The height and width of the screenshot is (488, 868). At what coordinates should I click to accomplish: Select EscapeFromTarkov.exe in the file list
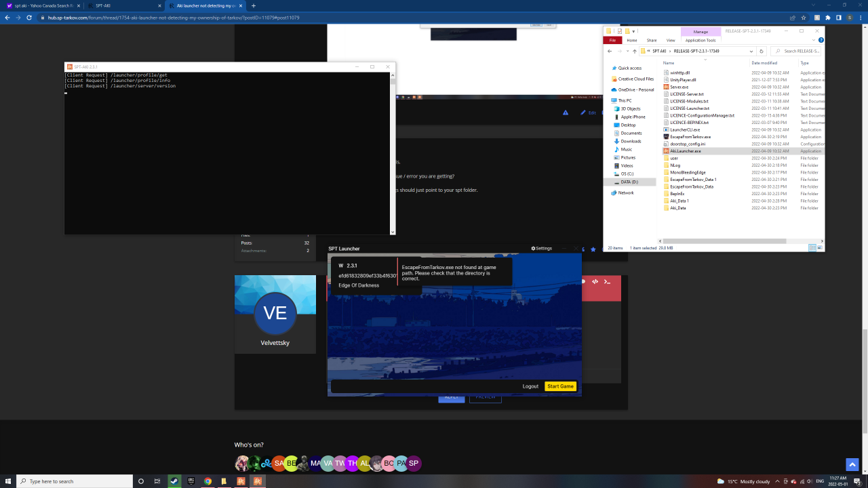[x=690, y=137]
